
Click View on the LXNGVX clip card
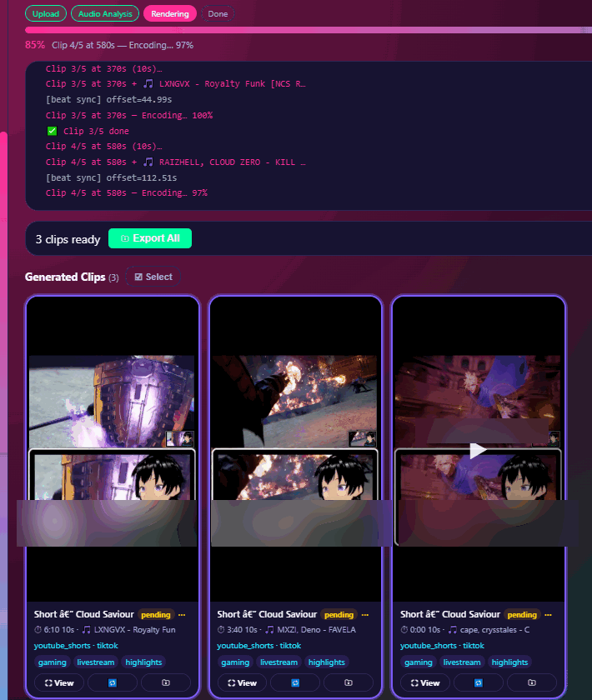[x=59, y=682]
